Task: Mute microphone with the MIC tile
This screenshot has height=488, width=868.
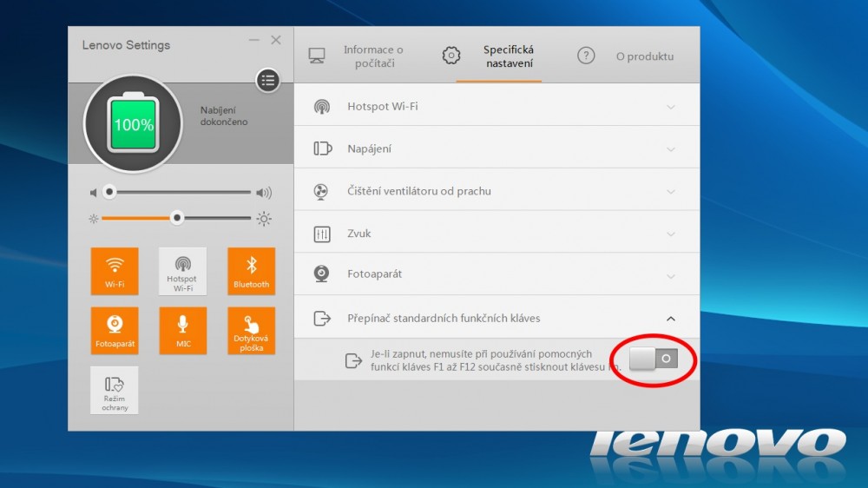Action: pos(183,330)
